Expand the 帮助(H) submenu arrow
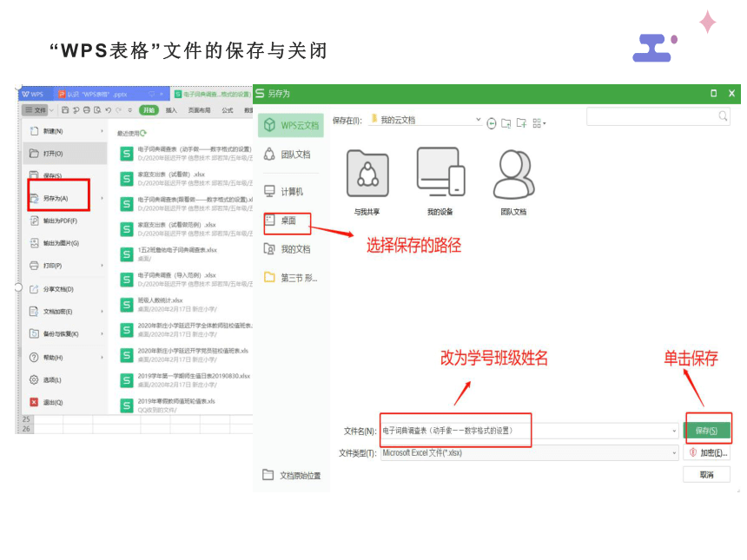This screenshot has width=747, height=560. 102,357
